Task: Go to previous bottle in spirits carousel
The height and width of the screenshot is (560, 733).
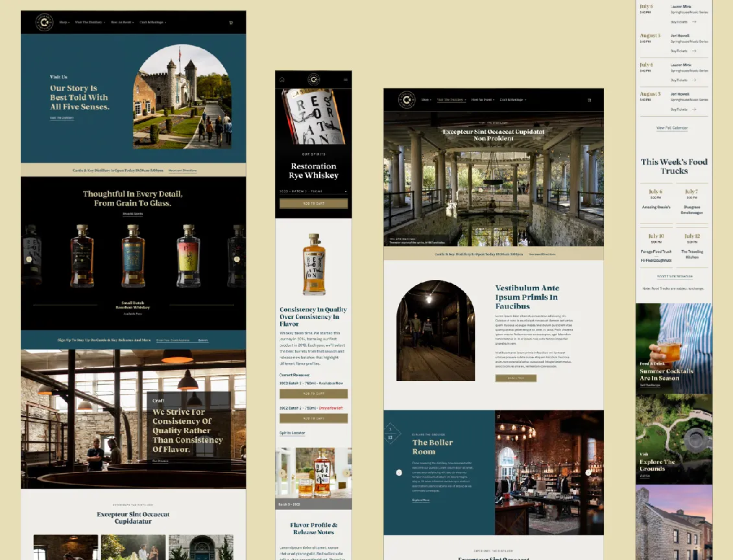Action: (29, 259)
